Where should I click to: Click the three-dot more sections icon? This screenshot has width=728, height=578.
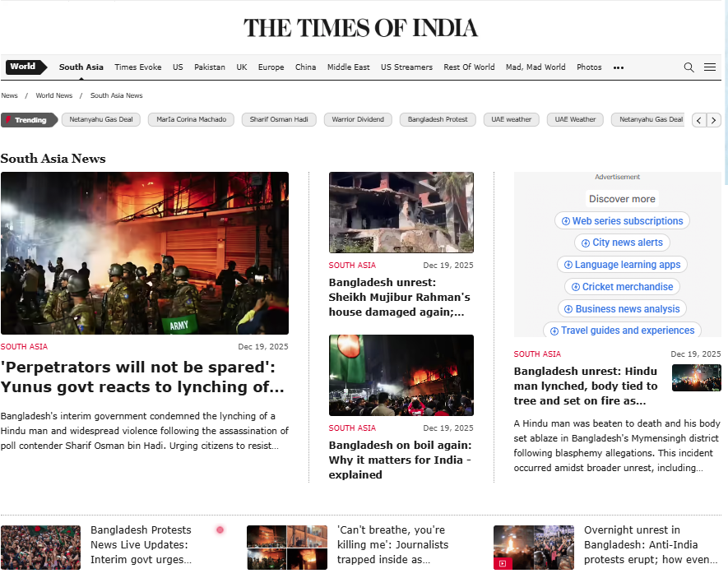(619, 67)
